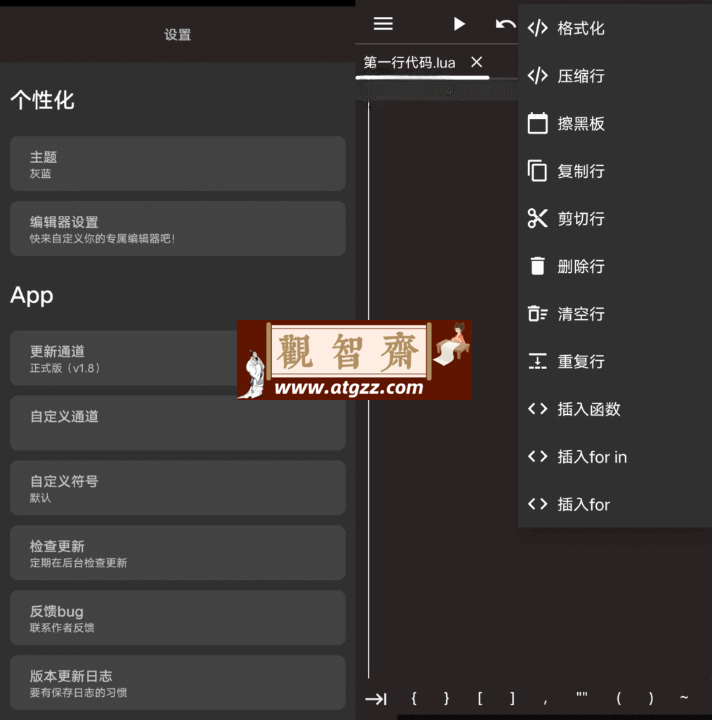Open 检查更新 check updates setting
712x720 pixels.
tap(178, 552)
